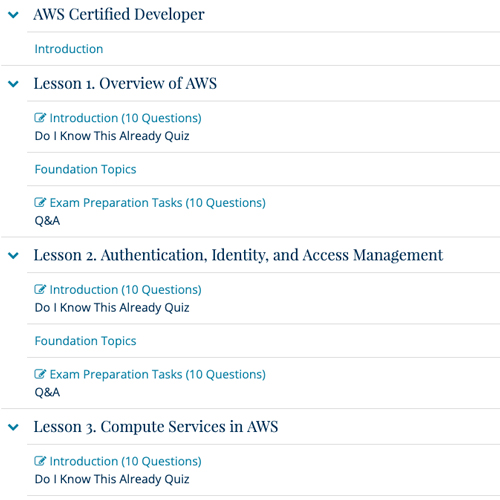500x500 pixels.
Task: Open Lesson 1 Foundation Topics link
Action: (86, 169)
